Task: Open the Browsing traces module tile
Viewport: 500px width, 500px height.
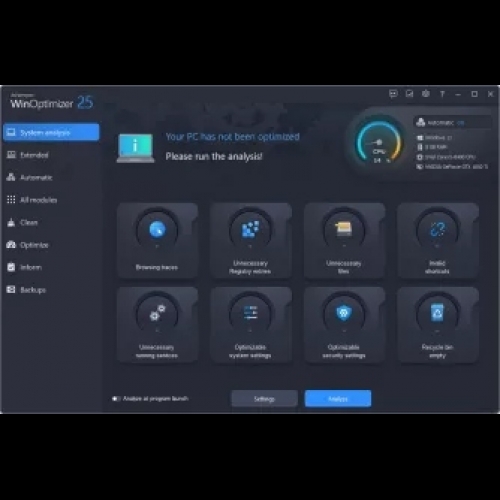Action: tap(157, 240)
